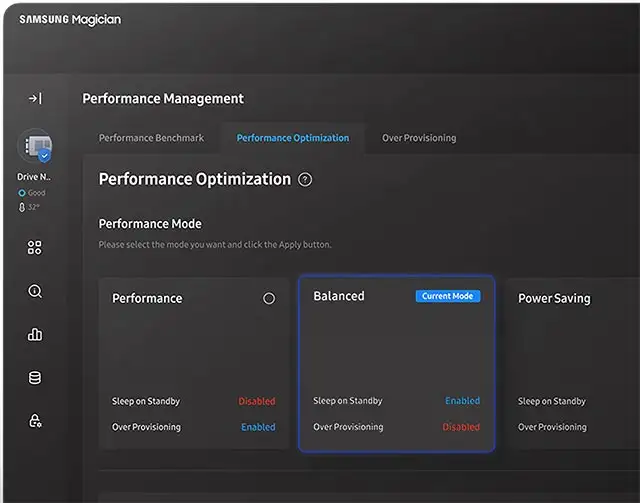Select the Balanced mode card
Screen dimensions: 640x503
(x=397, y=364)
